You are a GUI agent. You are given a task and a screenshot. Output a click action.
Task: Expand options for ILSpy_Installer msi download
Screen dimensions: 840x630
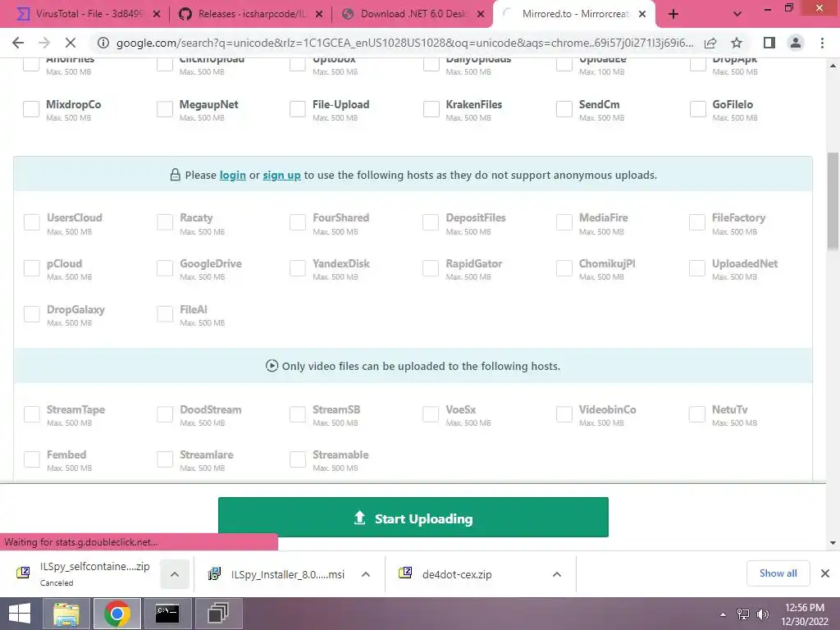(366, 574)
